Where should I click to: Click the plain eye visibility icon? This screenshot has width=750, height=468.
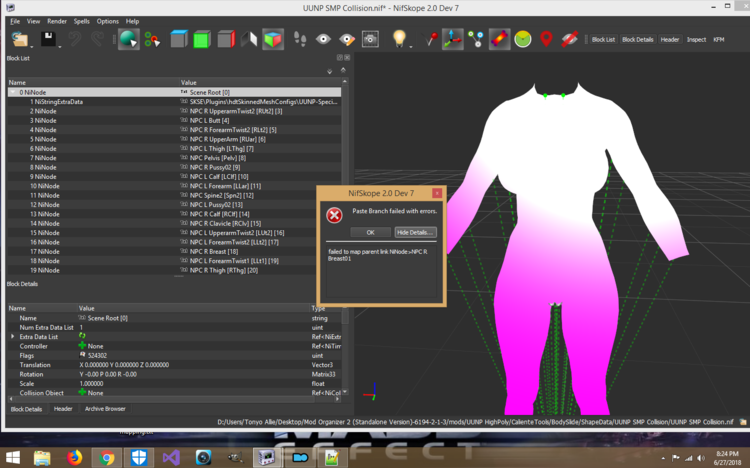click(323, 39)
